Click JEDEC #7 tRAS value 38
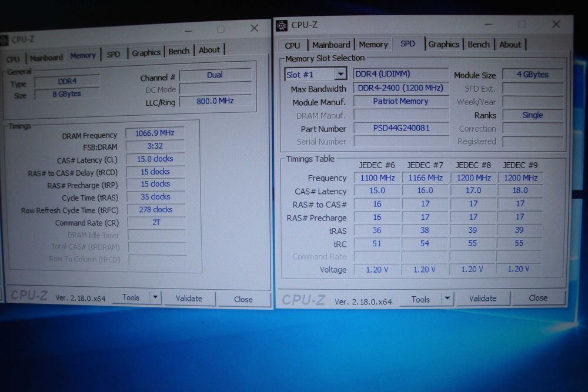Image resolution: width=588 pixels, height=392 pixels. (x=425, y=230)
